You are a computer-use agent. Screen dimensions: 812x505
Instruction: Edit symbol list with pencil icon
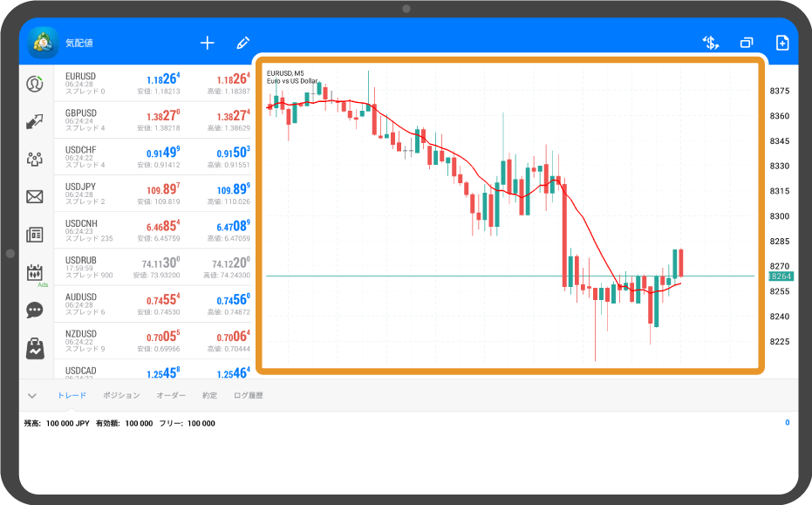coord(242,43)
